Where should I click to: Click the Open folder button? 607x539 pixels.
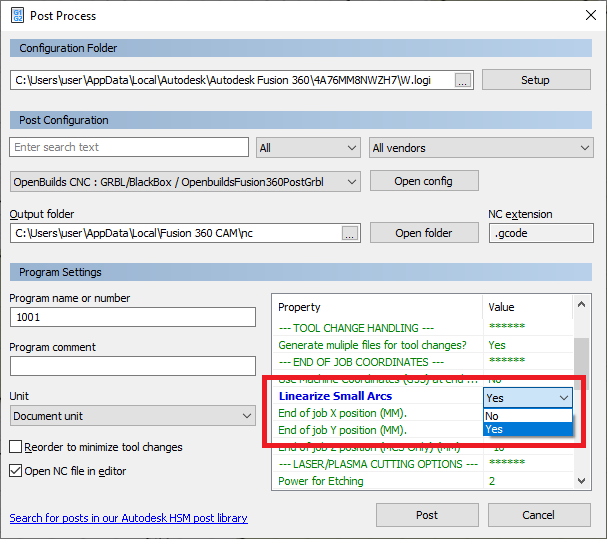pos(424,233)
